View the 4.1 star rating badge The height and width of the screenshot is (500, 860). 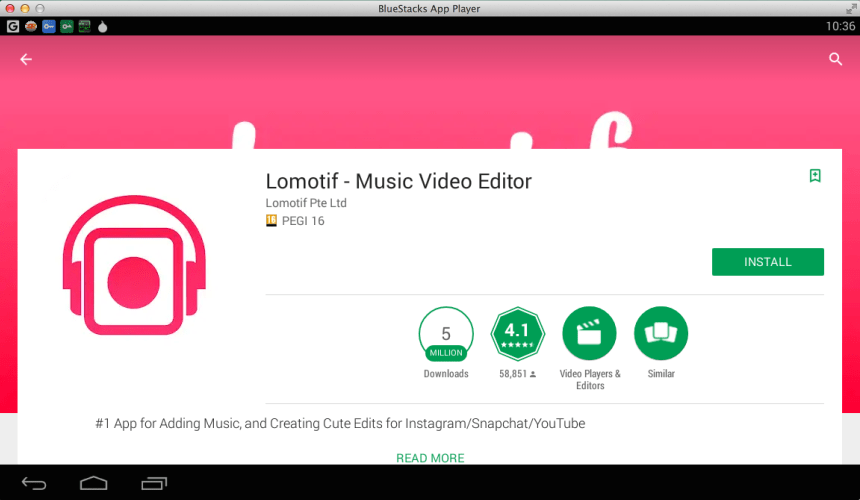coord(517,333)
